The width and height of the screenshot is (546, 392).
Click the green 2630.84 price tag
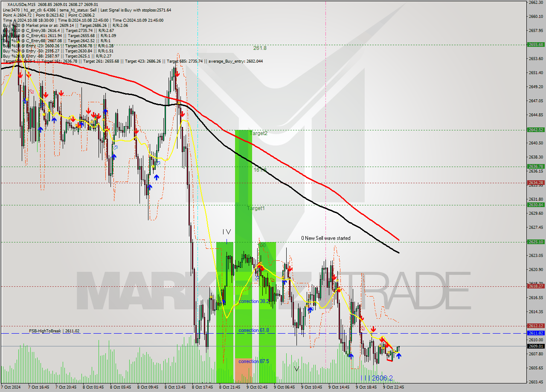tap(536, 205)
